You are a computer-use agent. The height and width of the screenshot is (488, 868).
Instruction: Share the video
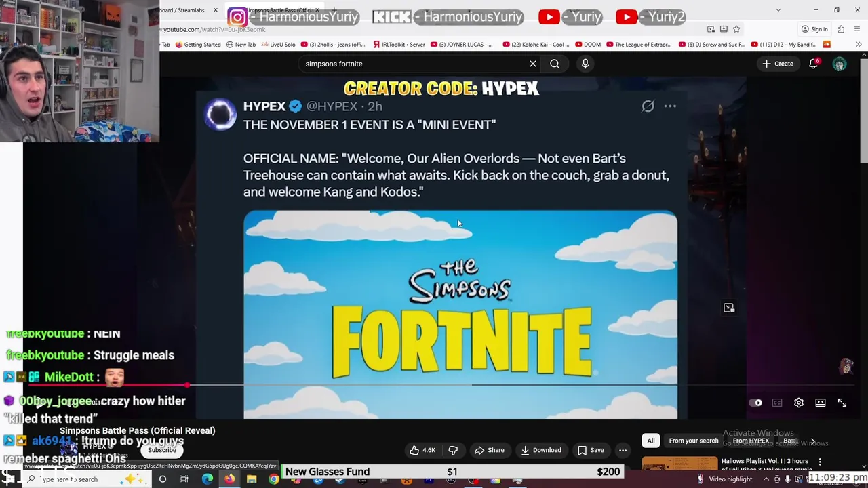pos(490,450)
